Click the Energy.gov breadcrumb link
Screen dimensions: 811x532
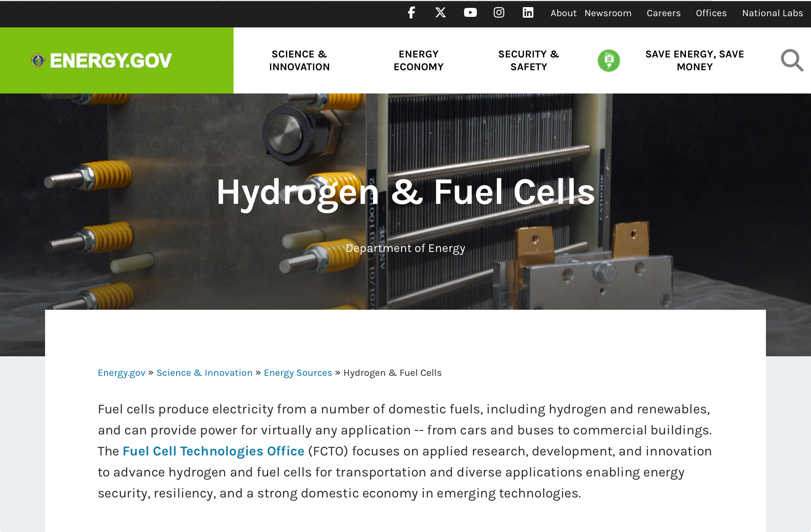(121, 373)
